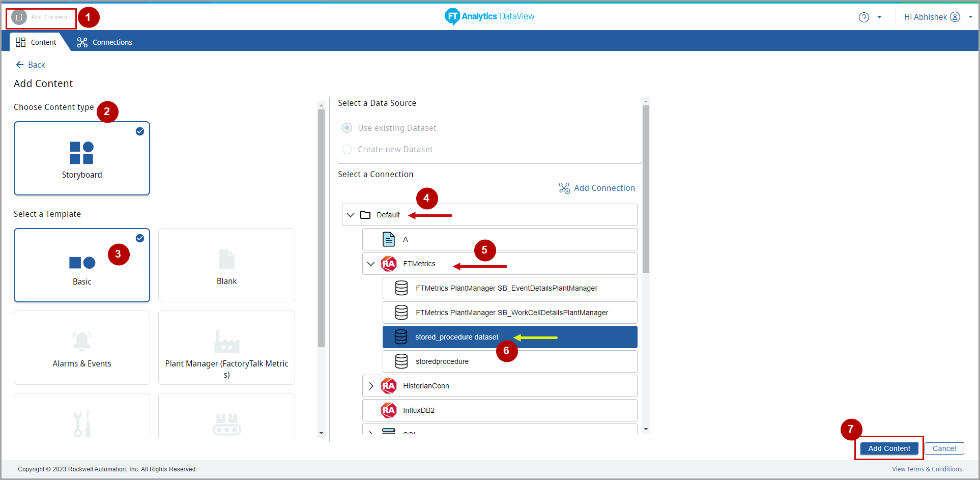Viewport: 980px width, 480px height.
Task: Open the help question-mark icon
Action: (x=863, y=17)
